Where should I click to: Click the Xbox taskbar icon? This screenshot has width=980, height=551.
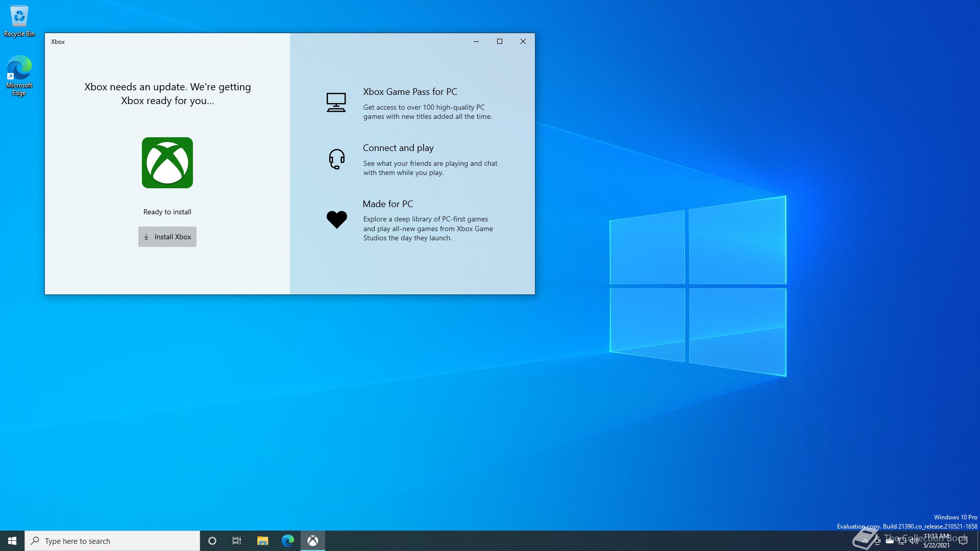[313, 541]
